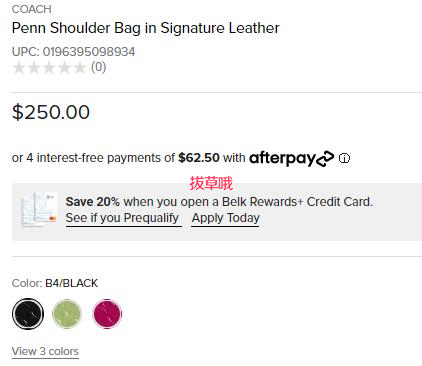This screenshot has height=366, width=422.
Task: Choose the light green color swatch
Action: (x=67, y=314)
